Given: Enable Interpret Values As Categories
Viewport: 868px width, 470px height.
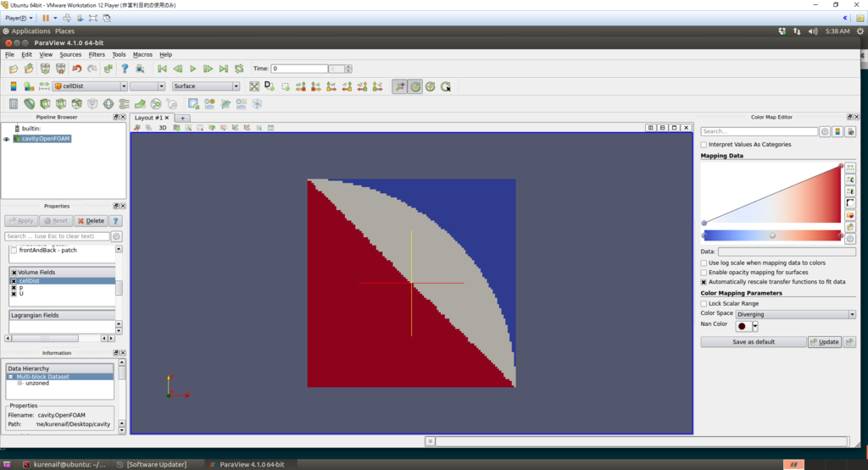Looking at the screenshot, I should tap(704, 145).
